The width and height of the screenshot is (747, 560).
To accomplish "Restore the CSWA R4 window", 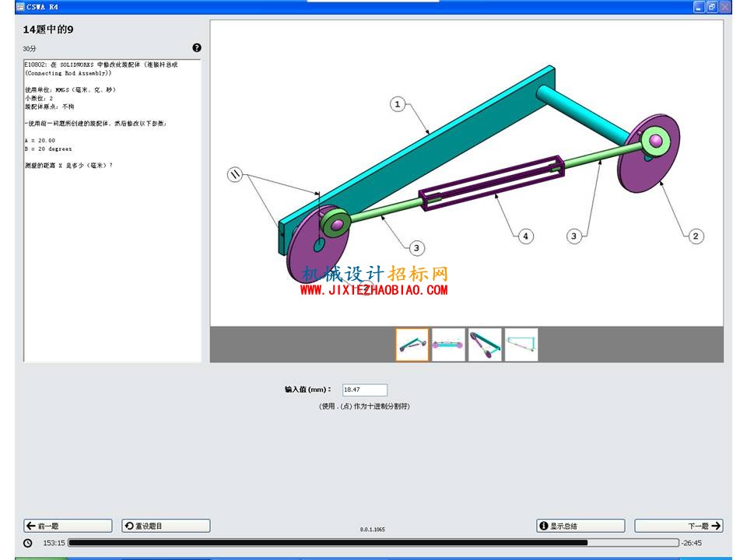I will (x=712, y=7).
